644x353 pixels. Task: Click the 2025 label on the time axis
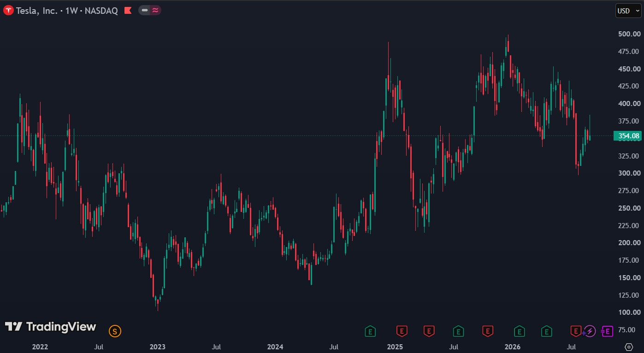coord(395,347)
